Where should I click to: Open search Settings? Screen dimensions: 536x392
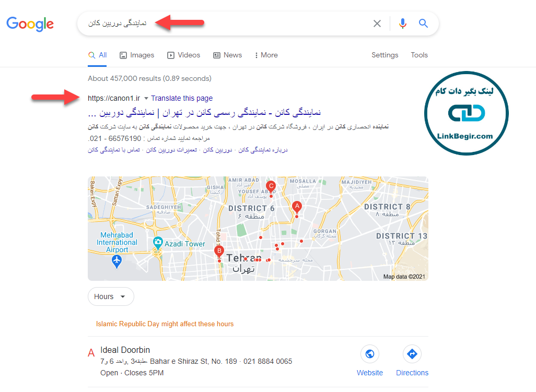click(x=385, y=55)
